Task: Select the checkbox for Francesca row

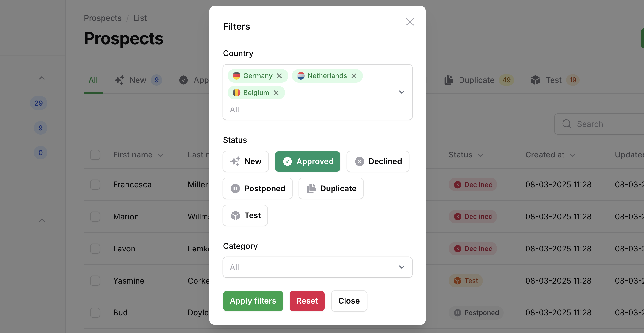Action: click(95, 185)
